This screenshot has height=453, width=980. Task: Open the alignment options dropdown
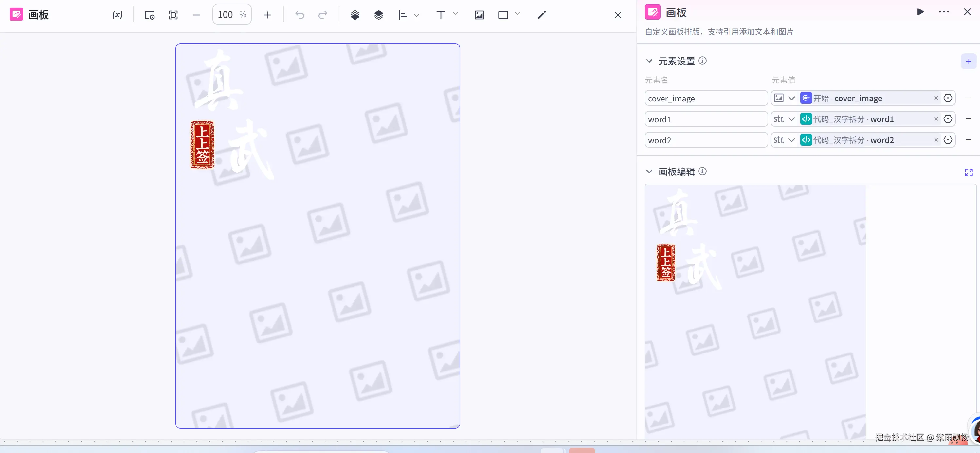pyautogui.click(x=416, y=15)
